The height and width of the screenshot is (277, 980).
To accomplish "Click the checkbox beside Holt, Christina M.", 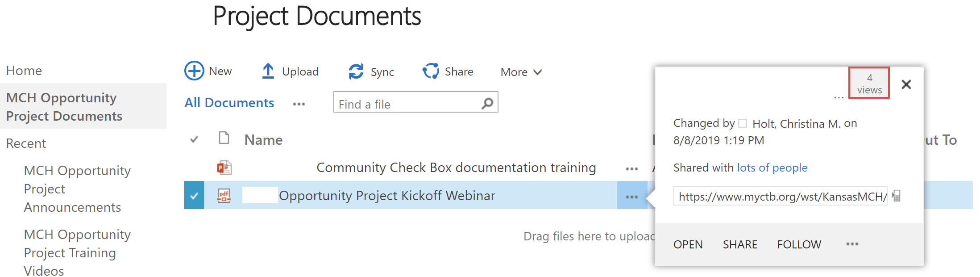I will (x=743, y=123).
